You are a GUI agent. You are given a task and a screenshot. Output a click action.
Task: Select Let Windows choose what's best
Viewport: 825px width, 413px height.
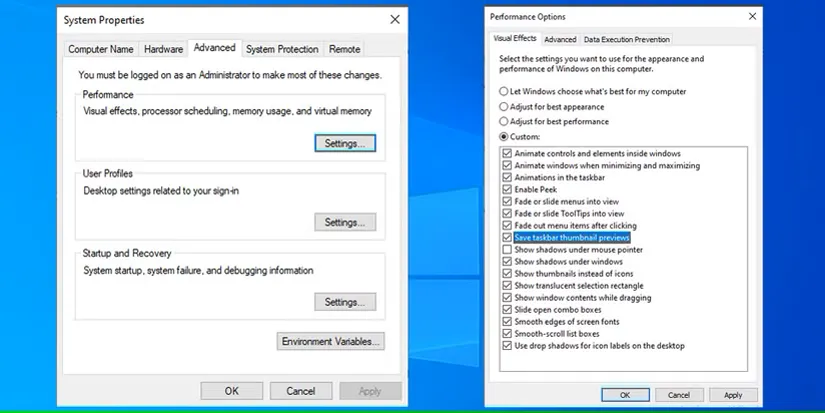pos(504,92)
